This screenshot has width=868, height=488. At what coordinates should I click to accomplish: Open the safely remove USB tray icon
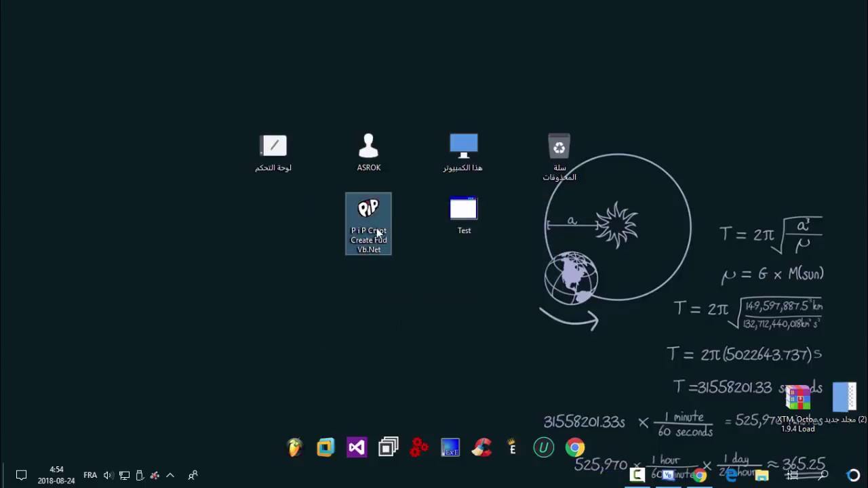[140, 475]
